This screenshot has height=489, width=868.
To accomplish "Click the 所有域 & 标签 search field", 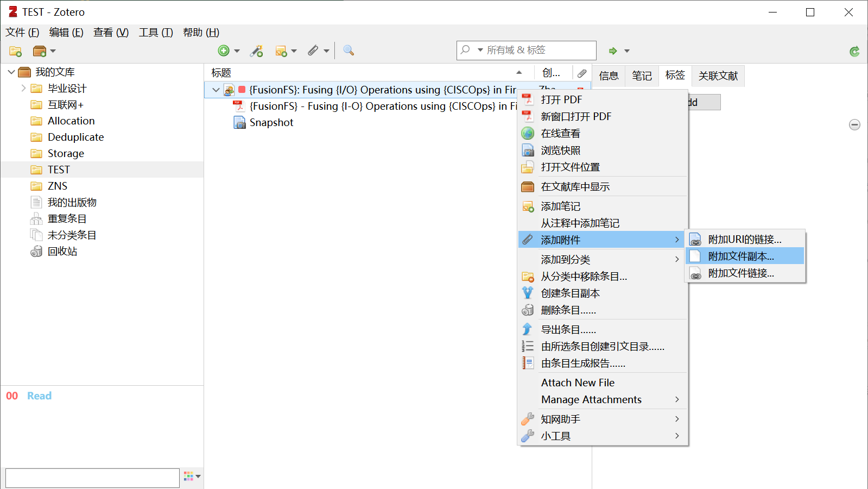I will click(527, 50).
